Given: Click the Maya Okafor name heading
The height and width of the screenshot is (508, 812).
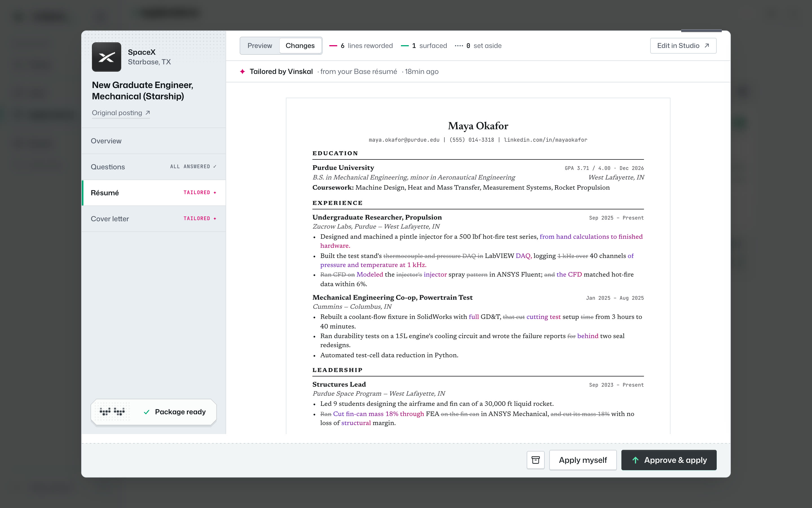Looking at the screenshot, I should coord(478,126).
